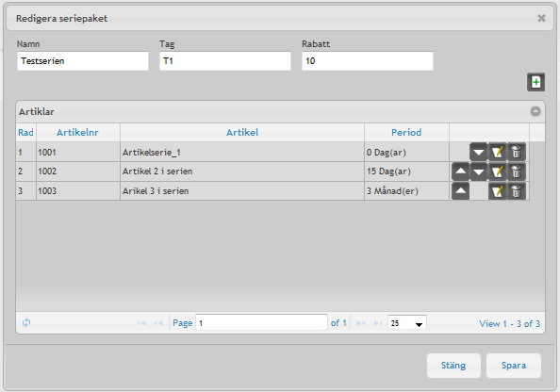Focus the Namn field containing Testserien
This screenshot has width=560, height=392.
click(x=83, y=61)
